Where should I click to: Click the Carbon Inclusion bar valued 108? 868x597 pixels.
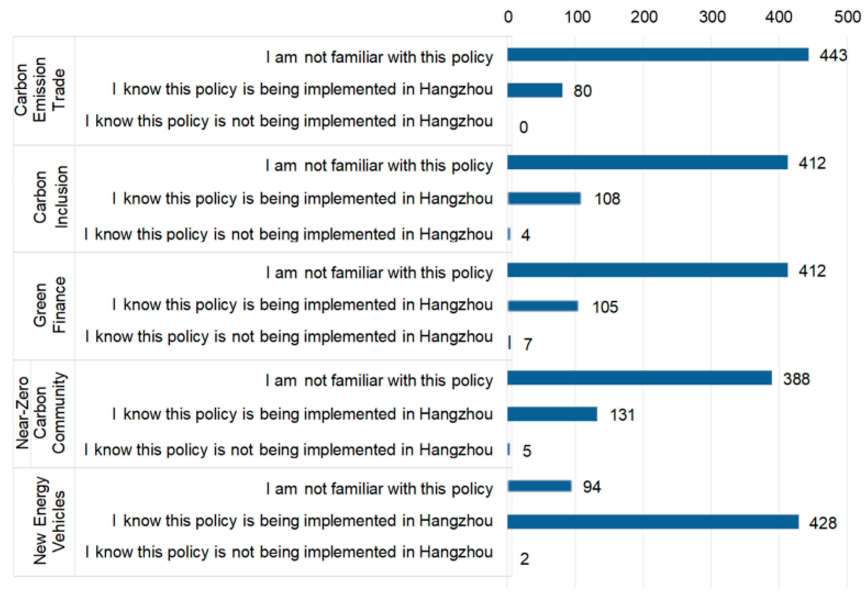tap(544, 198)
